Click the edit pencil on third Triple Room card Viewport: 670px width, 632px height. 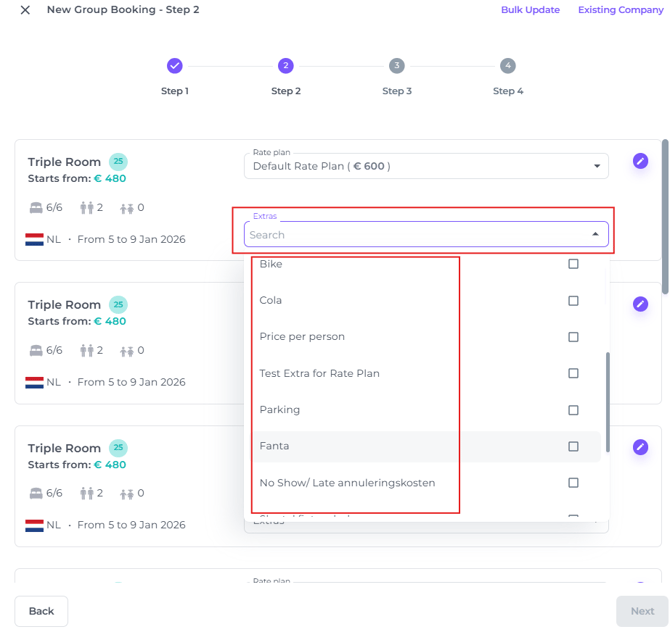pos(640,447)
